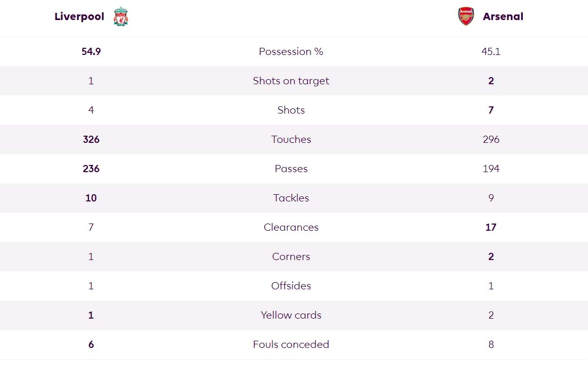
Task: Click the Liverpool club crest icon
Action: [x=121, y=16]
